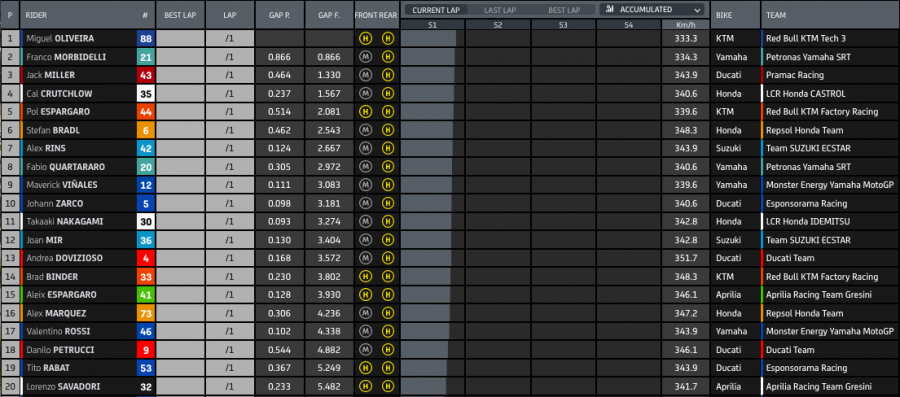Screen dimensions: 900x397
Task: Click Viñales' rear hard tyre icon
Action: [387, 185]
